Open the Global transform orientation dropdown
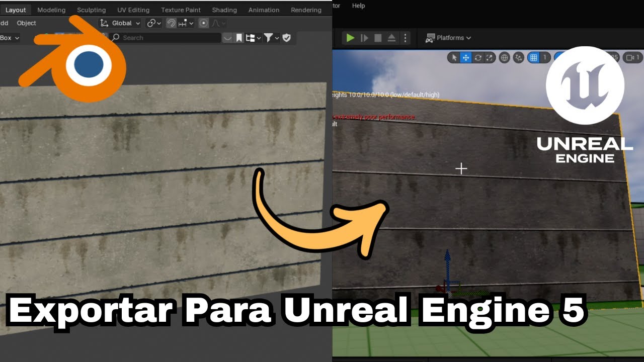Image resolution: width=644 pixels, height=362 pixels. (120, 23)
